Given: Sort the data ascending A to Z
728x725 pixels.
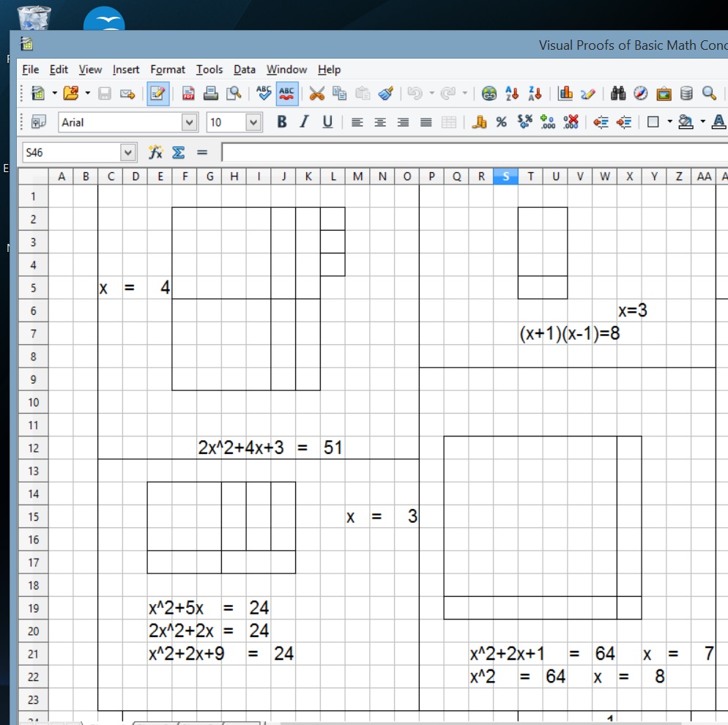Looking at the screenshot, I should pyautogui.click(x=513, y=93).
